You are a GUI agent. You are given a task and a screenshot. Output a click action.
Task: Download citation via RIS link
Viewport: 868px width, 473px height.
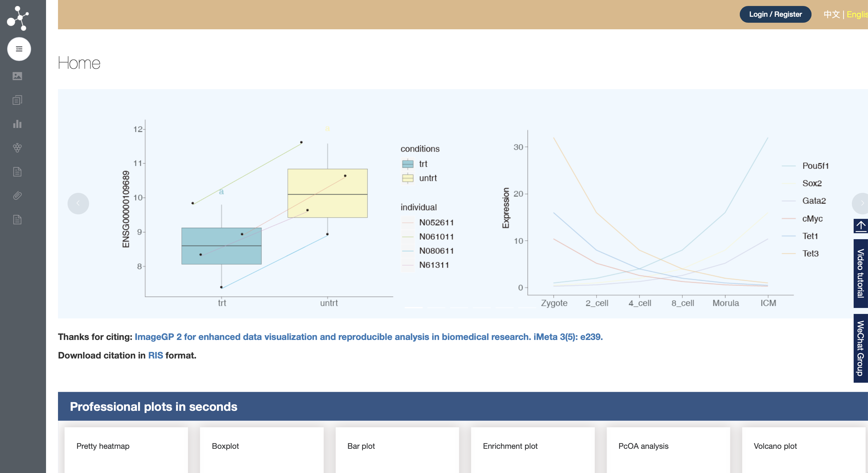pyautogui.click(x=155, y=355)
